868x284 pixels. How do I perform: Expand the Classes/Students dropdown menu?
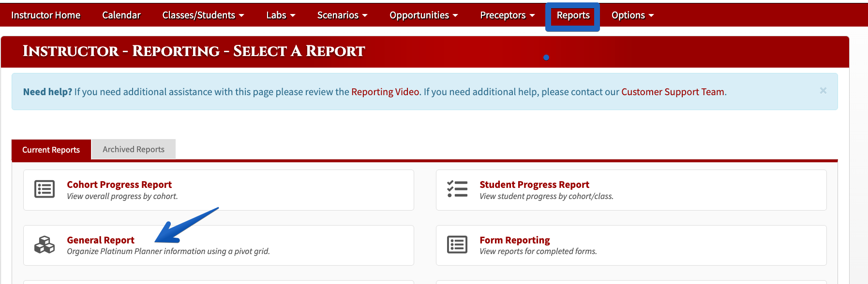pos(203,15)
